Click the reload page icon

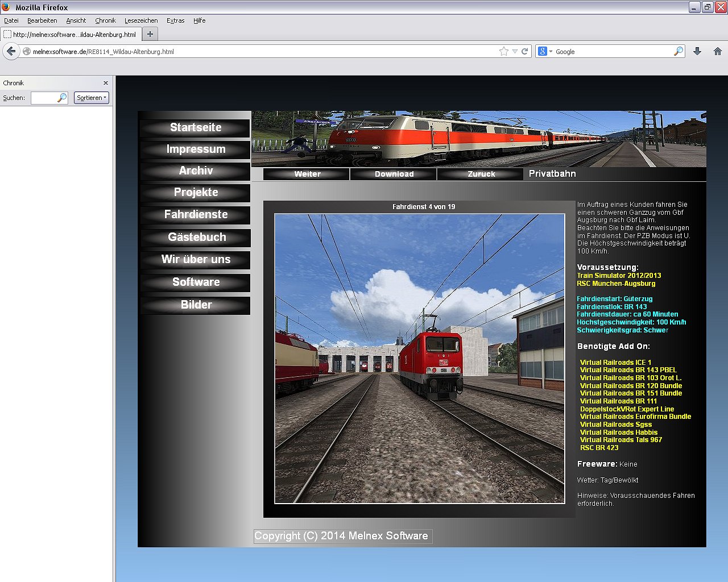point(525,51)
